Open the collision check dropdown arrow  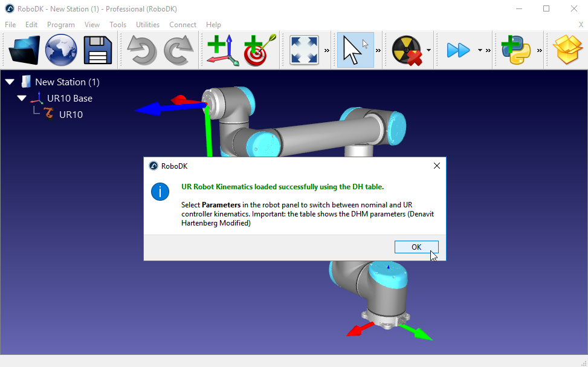[428, 50]
